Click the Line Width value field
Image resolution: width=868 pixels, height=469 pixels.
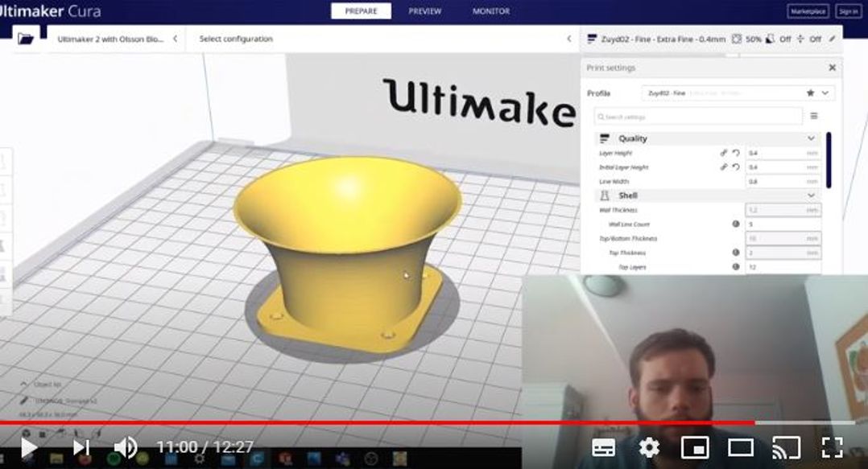(x=783, y=182)
